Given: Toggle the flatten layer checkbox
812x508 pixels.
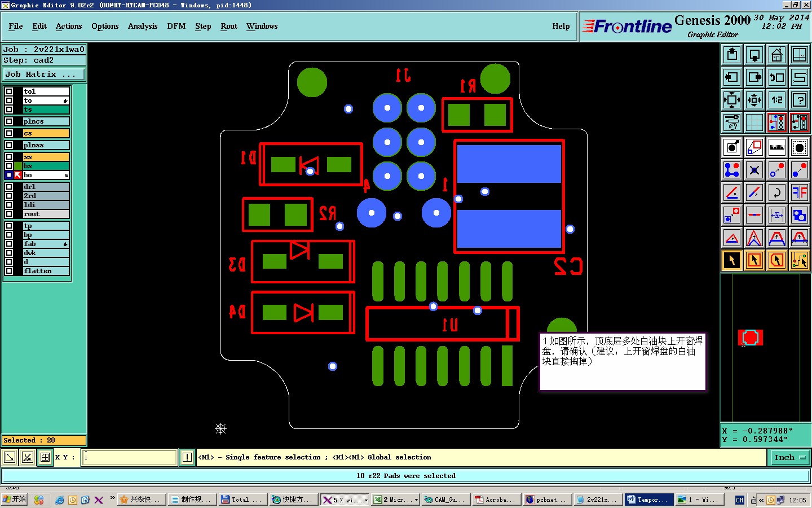Looking at the screenshot, I should (9, 271).
